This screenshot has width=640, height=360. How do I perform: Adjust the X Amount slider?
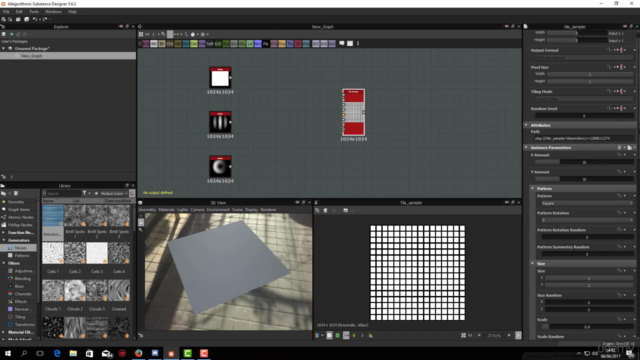[584, 162]
